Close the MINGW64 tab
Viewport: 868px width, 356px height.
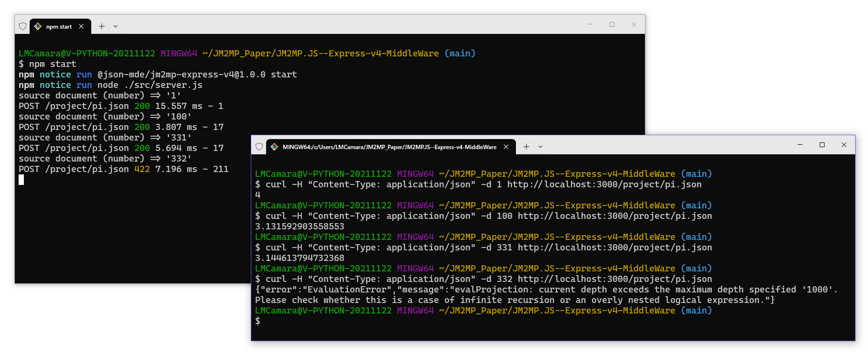pyautogui.click(x=506, y=147)
